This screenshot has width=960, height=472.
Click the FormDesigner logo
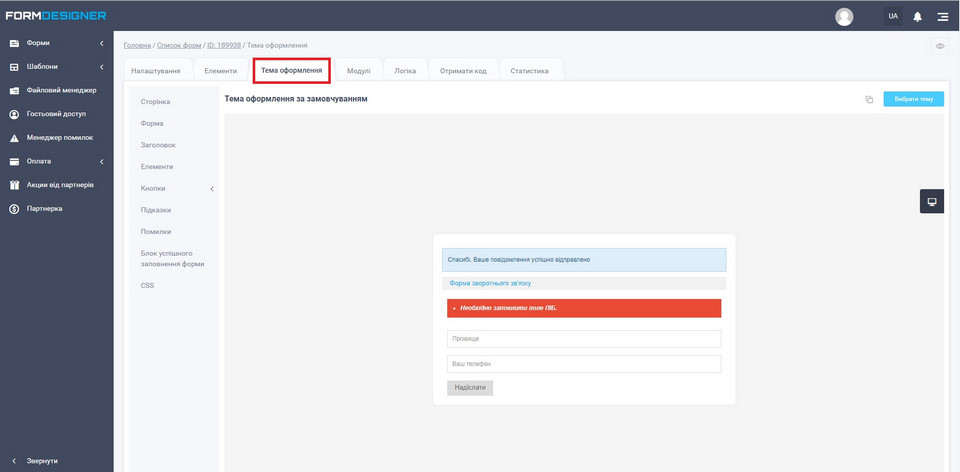[x=56, y=16]
